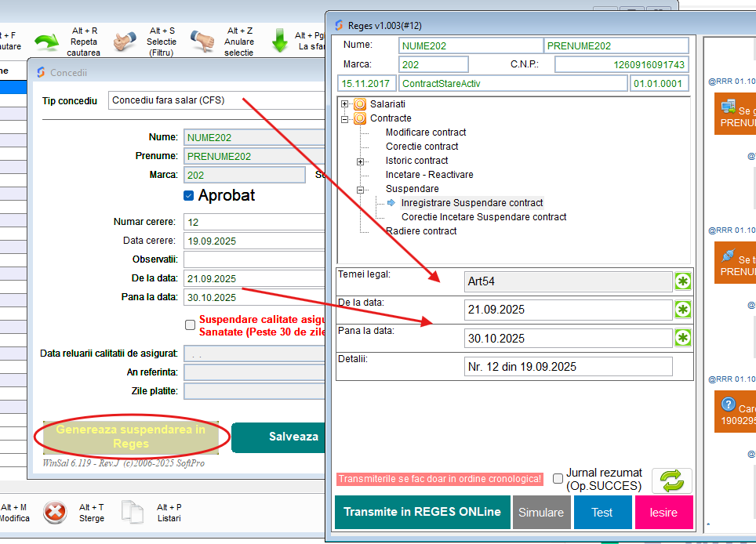Click the green down arrow La sfarsit icon
756x544 pixels.
tap(280, 42)
